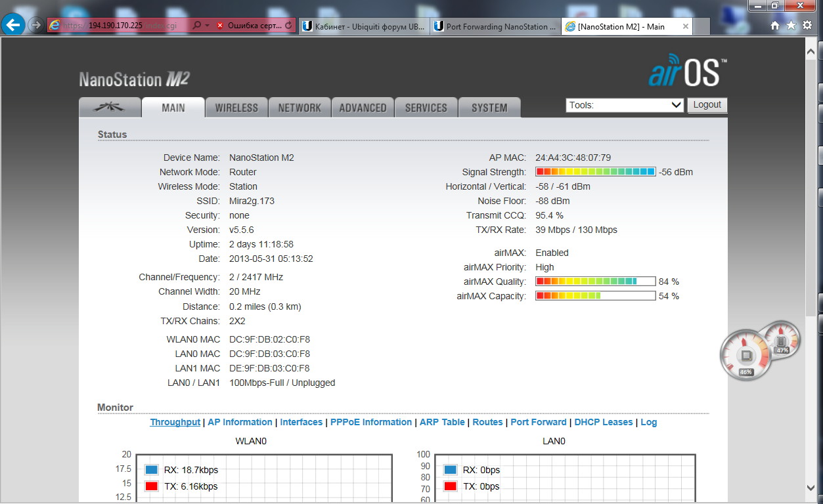Click the airMAX Quality bar
The image size is (823, 504).
point(596,282)
